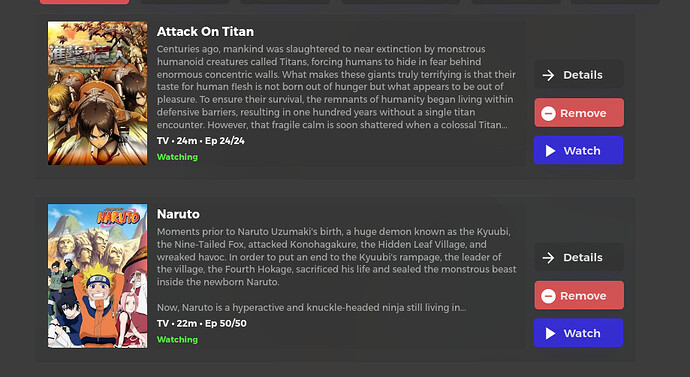Click the arrow icon for Naruto details
The height and width of the screenshot is (377, 690).
548,258
